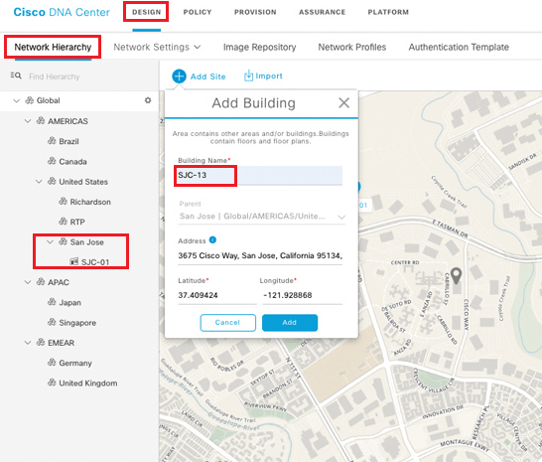
Task: Click the Japan area icon
Action: [52, 302]
